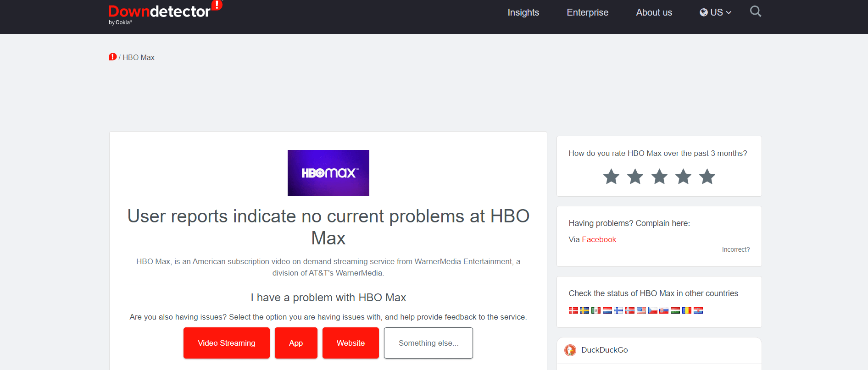Select the Mexico flag
This screenshot has height=370, width=868.
click(596, 310)
